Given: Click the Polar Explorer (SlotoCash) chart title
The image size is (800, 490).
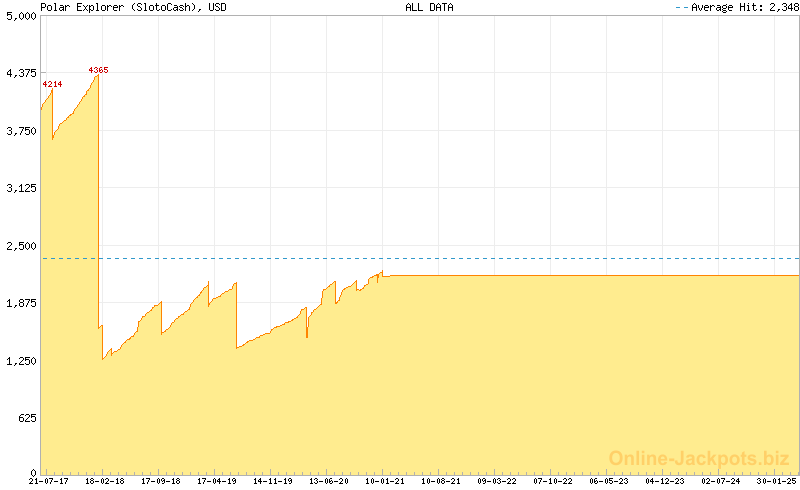Looking at the screenshot, I should tap(132, 7).
